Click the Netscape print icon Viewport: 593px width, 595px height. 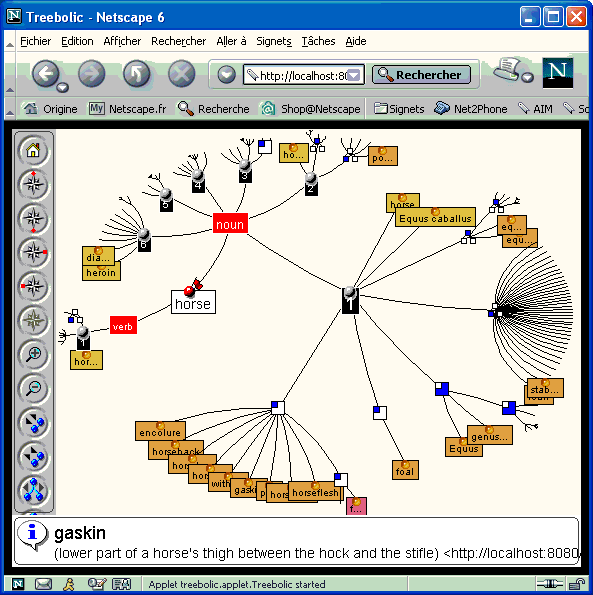[508, 69]
